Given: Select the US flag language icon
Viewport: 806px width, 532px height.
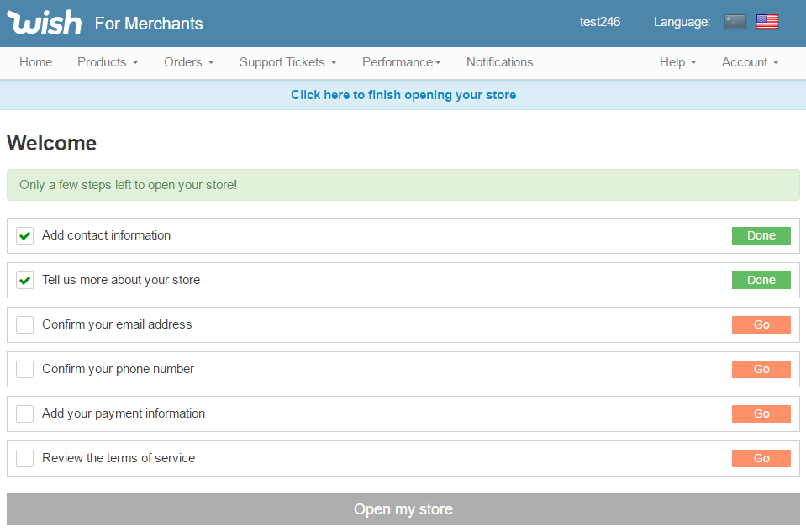Looking at the screenshot, I should pyautogui.click(x=766, y=22).
